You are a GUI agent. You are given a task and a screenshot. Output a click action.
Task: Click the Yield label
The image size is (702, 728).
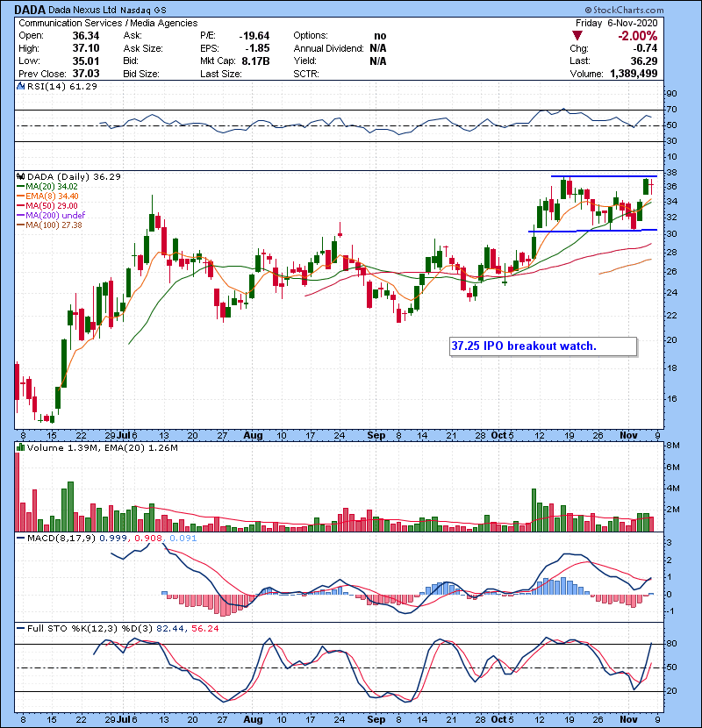304,61
